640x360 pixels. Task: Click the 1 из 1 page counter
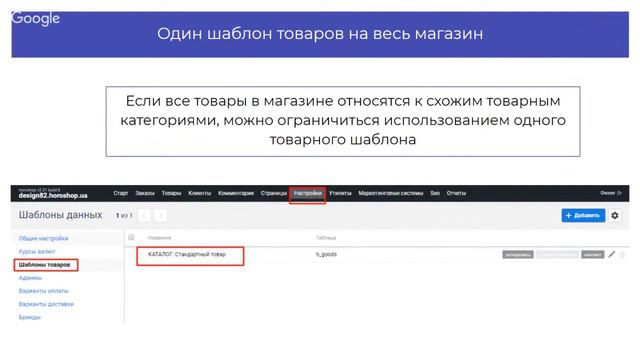(x=124, y=216)
